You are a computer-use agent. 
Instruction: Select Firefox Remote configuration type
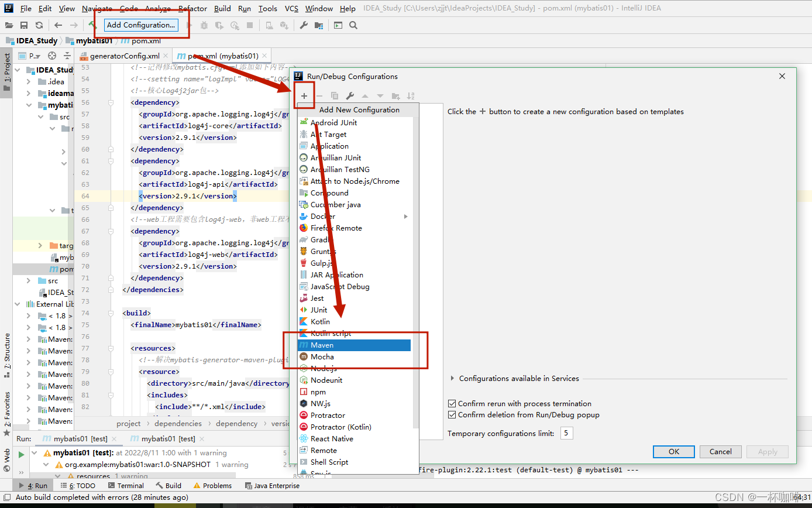354,228
